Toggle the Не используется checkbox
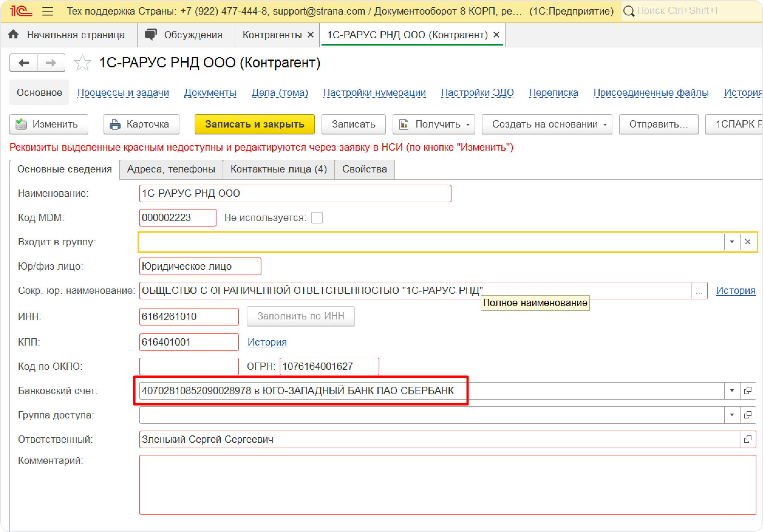 317,218
